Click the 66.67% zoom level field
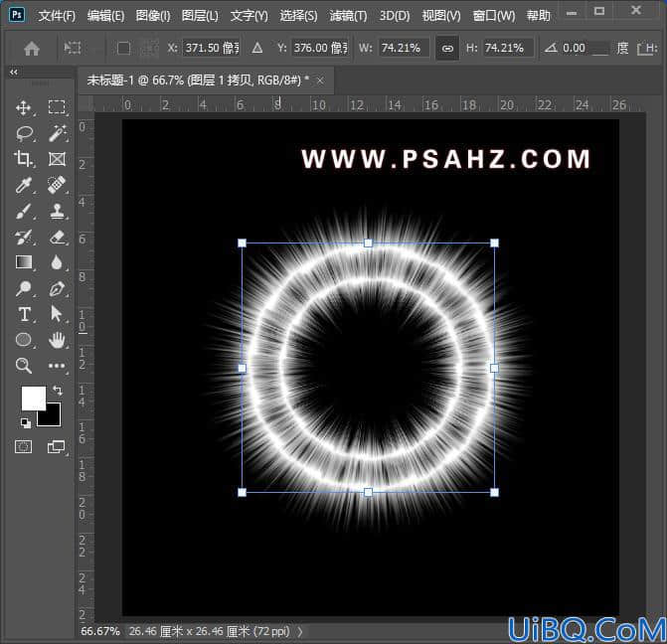The image size is (667, 644). tap(100, 631)
